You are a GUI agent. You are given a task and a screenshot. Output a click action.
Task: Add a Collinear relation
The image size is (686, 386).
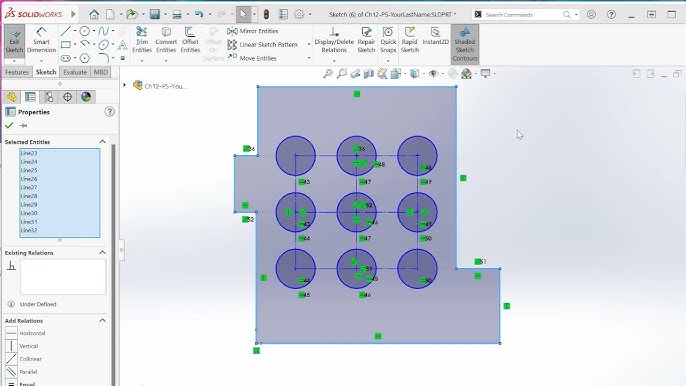coord(24,359)
